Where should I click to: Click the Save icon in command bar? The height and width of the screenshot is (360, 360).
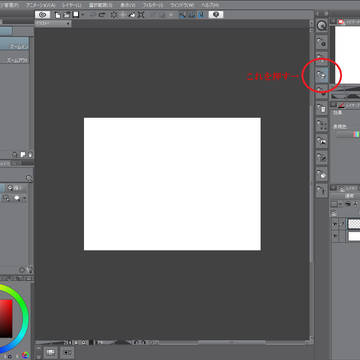coord(76,15)
